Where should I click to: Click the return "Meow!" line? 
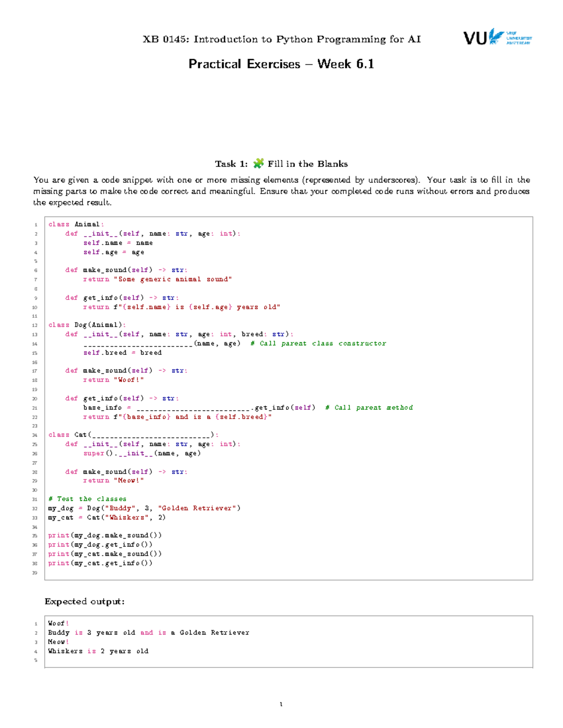pos(114,480)
